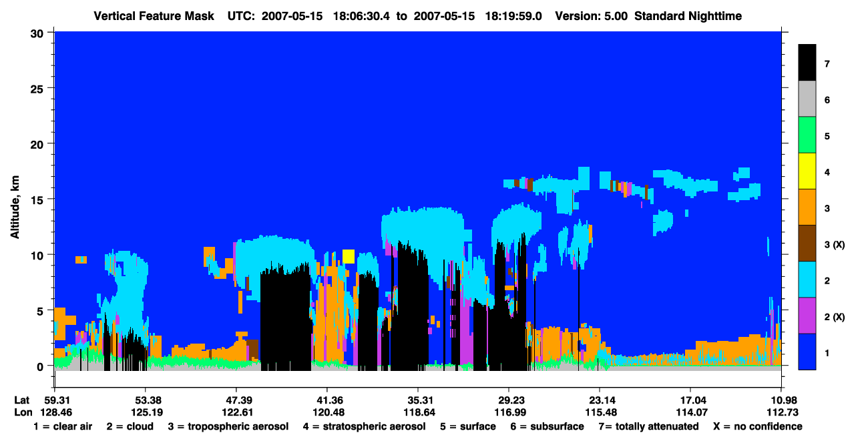Click the start time '18:06:30.4' in the title

[363, 16]
